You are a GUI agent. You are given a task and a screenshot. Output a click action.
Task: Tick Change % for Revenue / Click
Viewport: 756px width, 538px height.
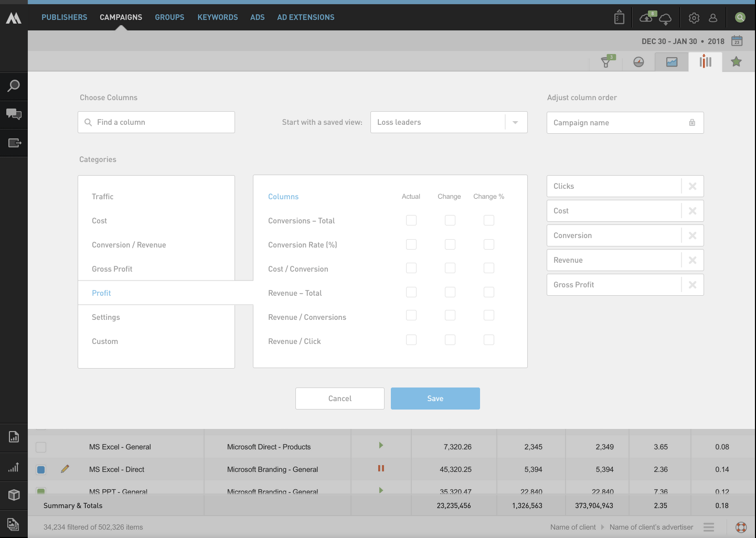click(x=489, y=340)
